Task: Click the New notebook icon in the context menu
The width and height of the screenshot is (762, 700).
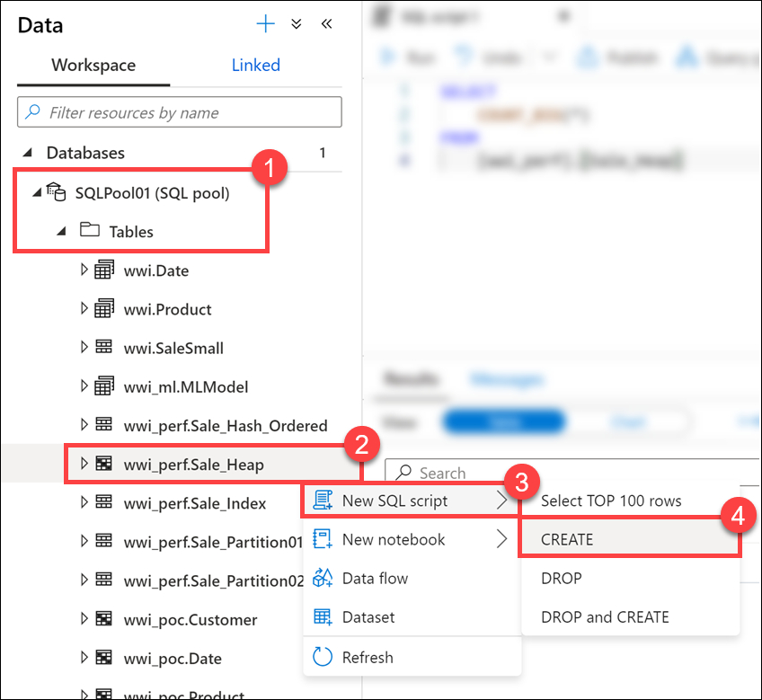Action: (323, 539)
